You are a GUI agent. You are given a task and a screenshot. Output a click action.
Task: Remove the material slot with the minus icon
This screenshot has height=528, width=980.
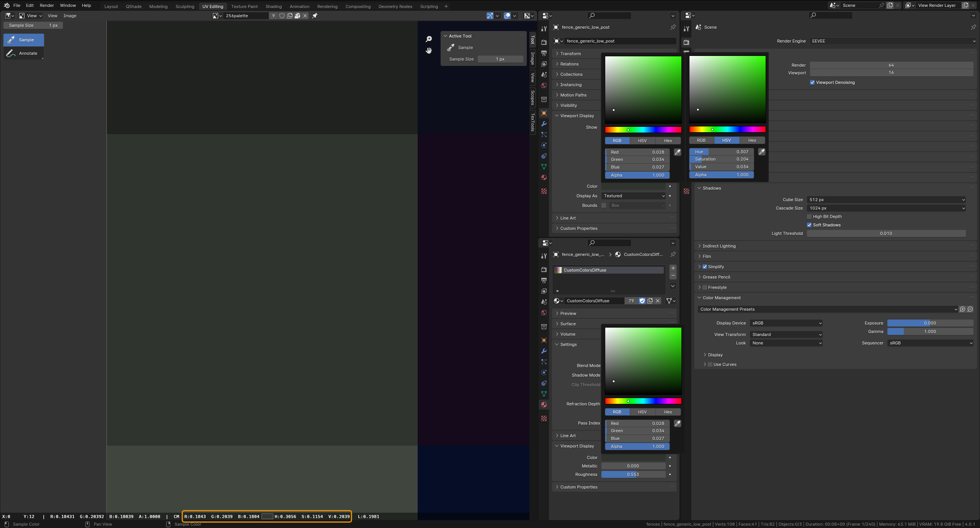[673, 276]
